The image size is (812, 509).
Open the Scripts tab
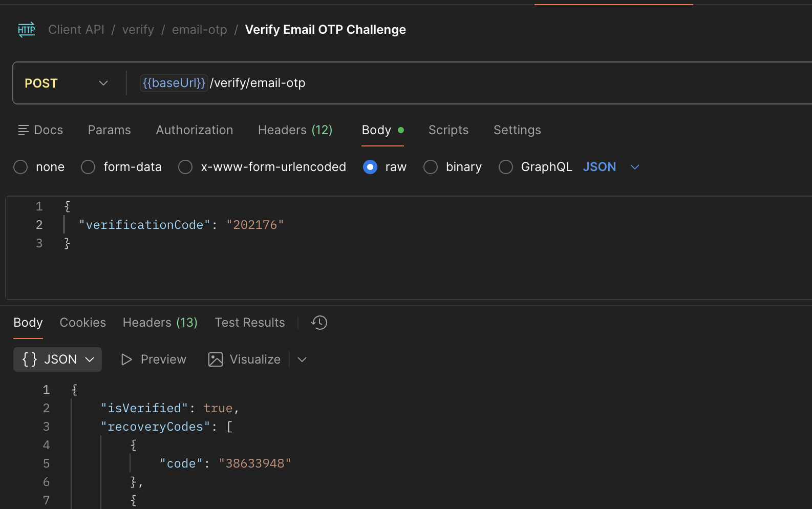[448, 130]
